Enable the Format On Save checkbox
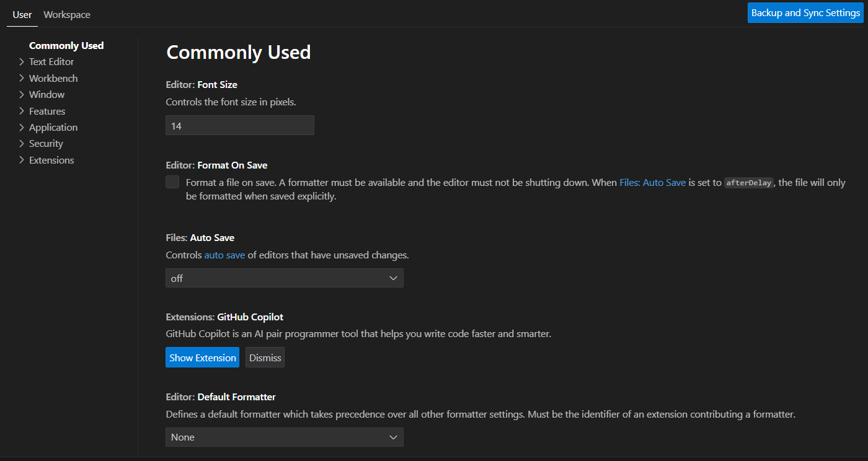The height and width of the screenshot is (461, 868). [172, 182]
